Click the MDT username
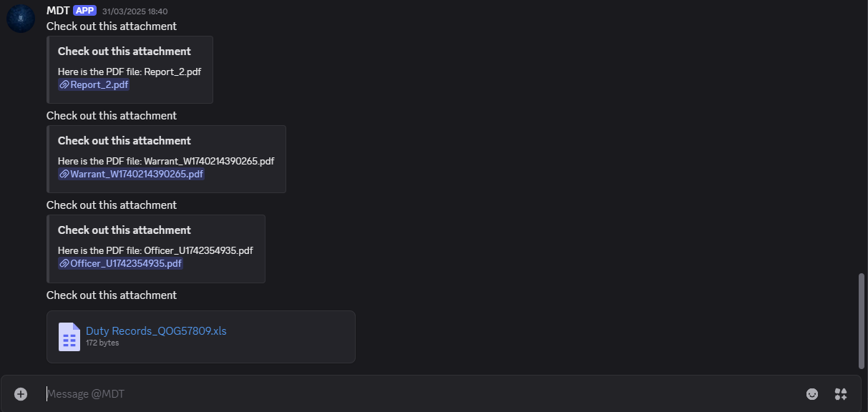The width and height of the screenshot is (868, 412). point(57,10)
